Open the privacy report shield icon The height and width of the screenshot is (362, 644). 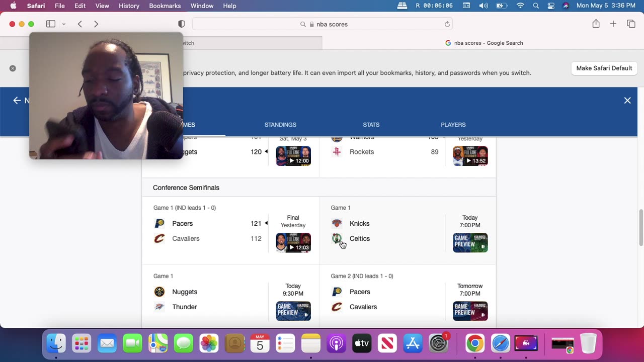tap(182, 24)
